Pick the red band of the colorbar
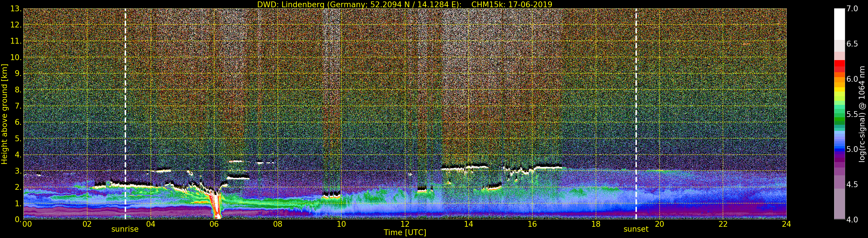This screenshot has height=238, width=868. pyautogui.click(x=839, y=66)
